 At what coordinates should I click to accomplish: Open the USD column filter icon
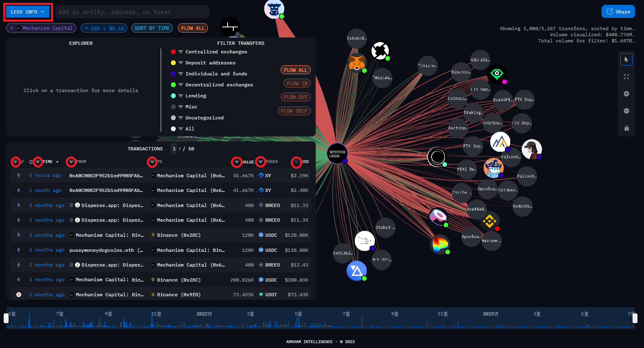click(297, 162)
